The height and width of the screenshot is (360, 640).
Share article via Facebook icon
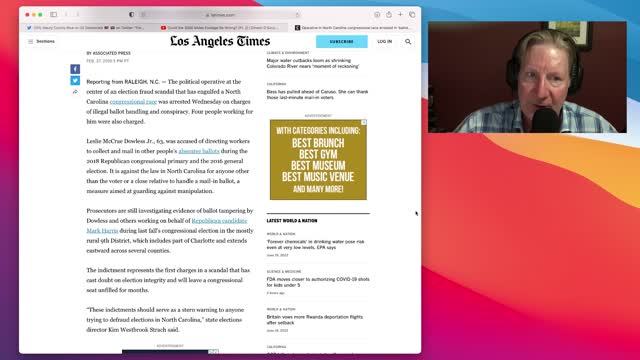click(75, 69)
